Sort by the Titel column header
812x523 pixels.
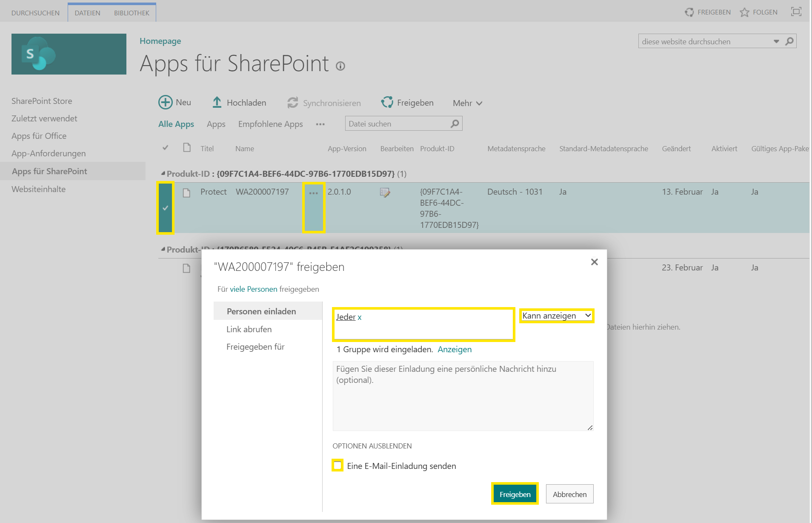point(207,149)
